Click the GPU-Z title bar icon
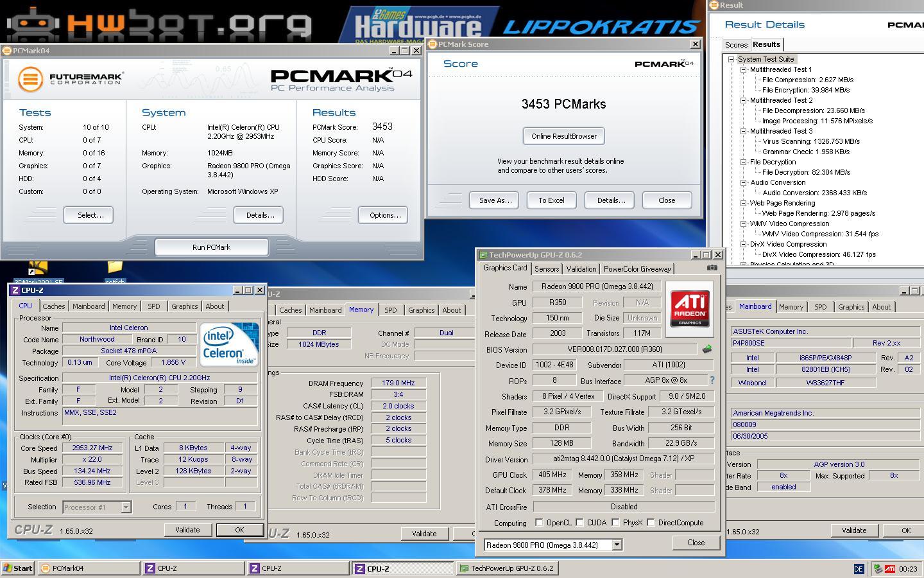The image size is (924, 578). coord(483,255)
